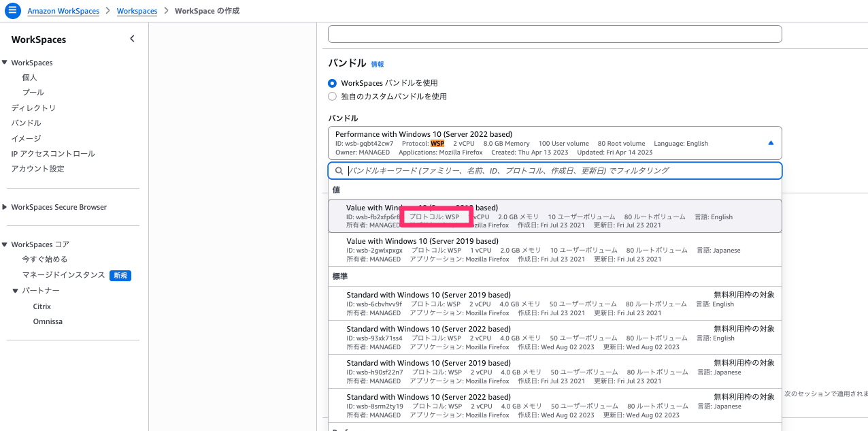Click the empty text field above バンドル heading
868x431 pixels.
[555, 34]
